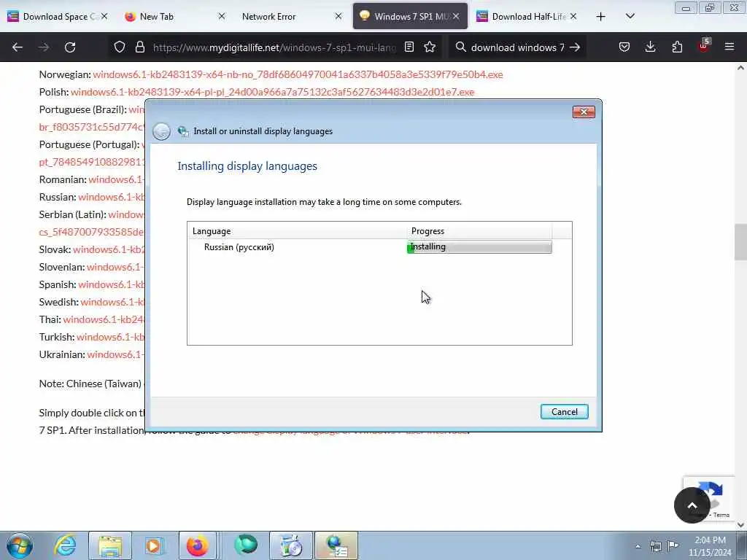Close the install languages dialog

[584, 112]
